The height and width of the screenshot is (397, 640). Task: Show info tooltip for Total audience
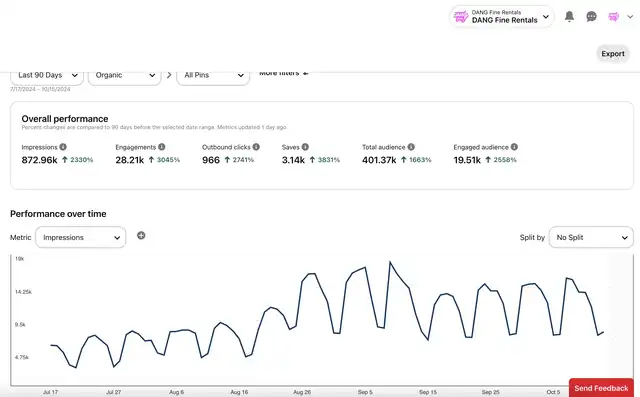point(411,147)
